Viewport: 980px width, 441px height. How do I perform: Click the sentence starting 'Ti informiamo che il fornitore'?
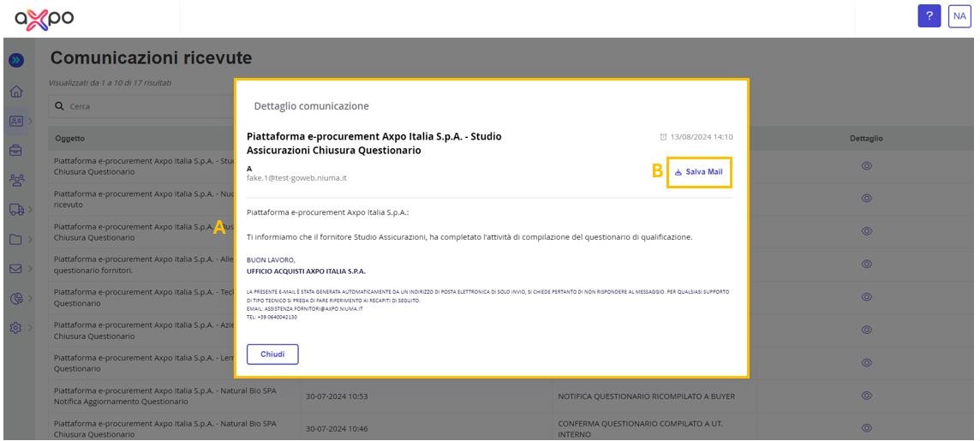pyautogui.click(x=470, y=237)
